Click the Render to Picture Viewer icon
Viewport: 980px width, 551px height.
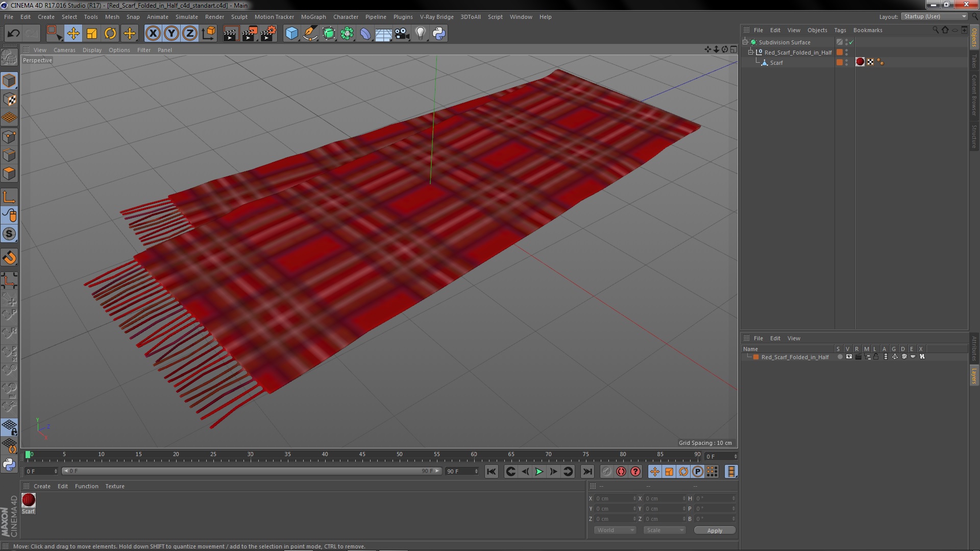(249, 34)
